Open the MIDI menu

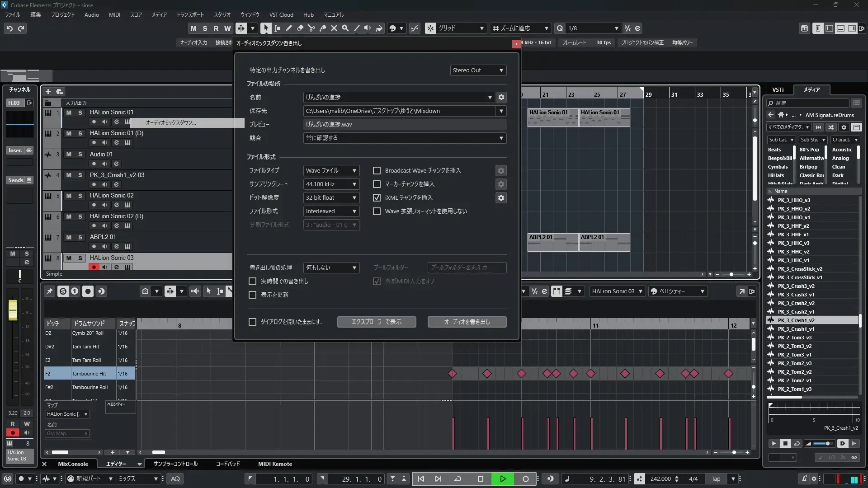click(114, 14)
